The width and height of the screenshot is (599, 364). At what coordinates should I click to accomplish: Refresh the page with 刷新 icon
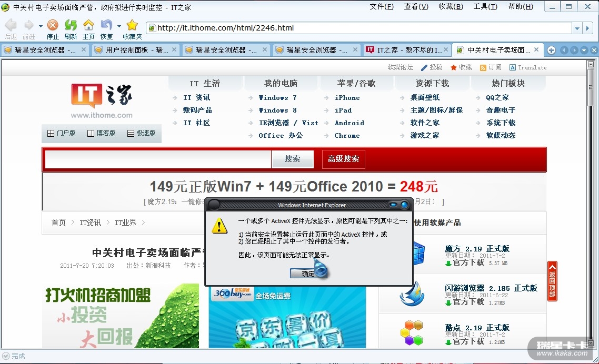tap(71, 25)
